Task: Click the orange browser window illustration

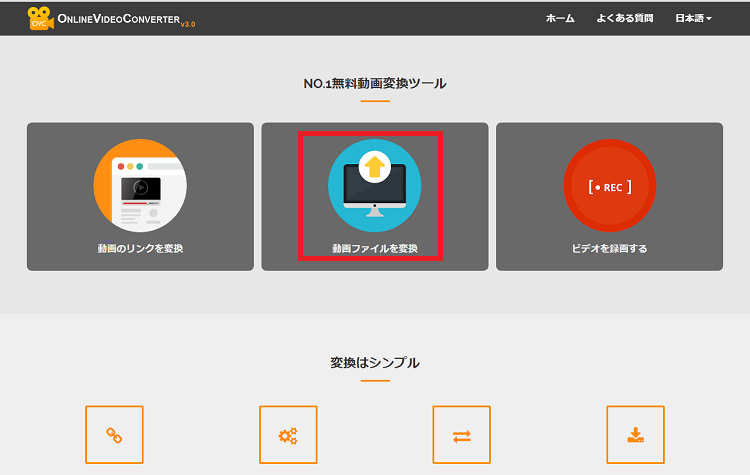Action: click(x=140, y=186)
